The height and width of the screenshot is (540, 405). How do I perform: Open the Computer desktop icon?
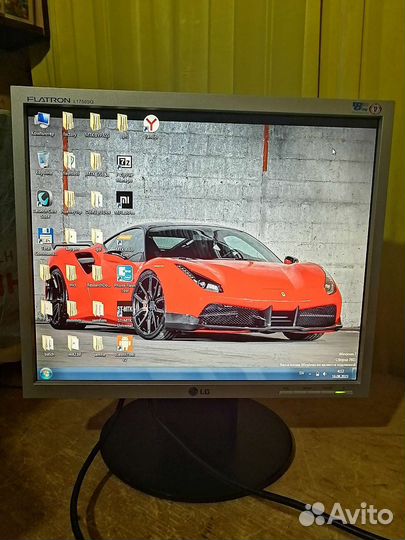pos(42,121)
